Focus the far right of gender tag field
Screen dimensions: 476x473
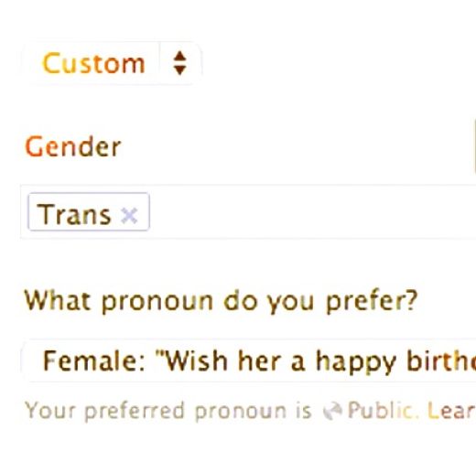coord(458,211)
